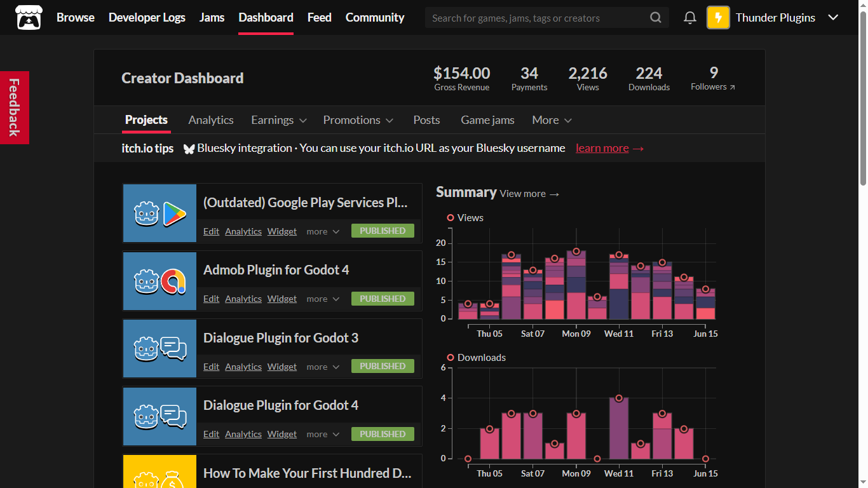Open the Dialogue Plugin for Godot 4 thumbnail
868x488 pixels.
point(159,416)
